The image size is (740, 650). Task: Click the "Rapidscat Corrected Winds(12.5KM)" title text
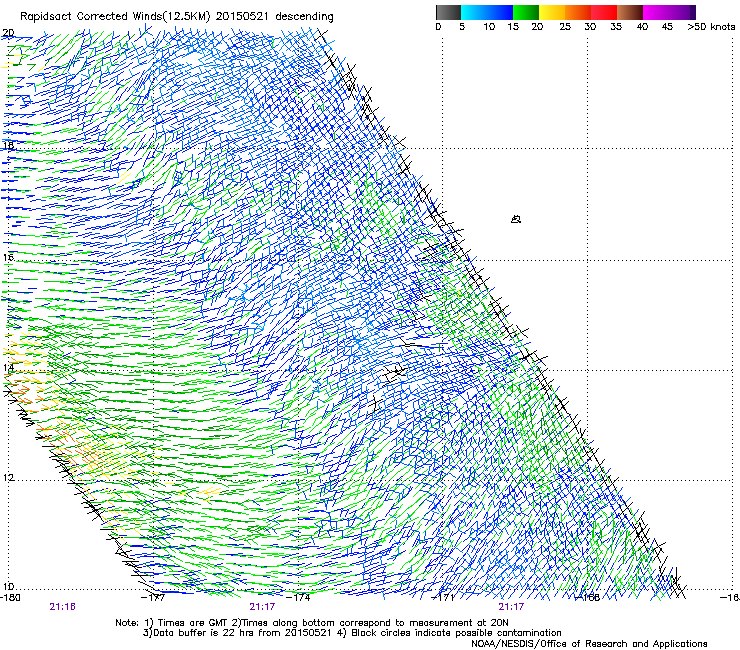click(x=115, y=17)
